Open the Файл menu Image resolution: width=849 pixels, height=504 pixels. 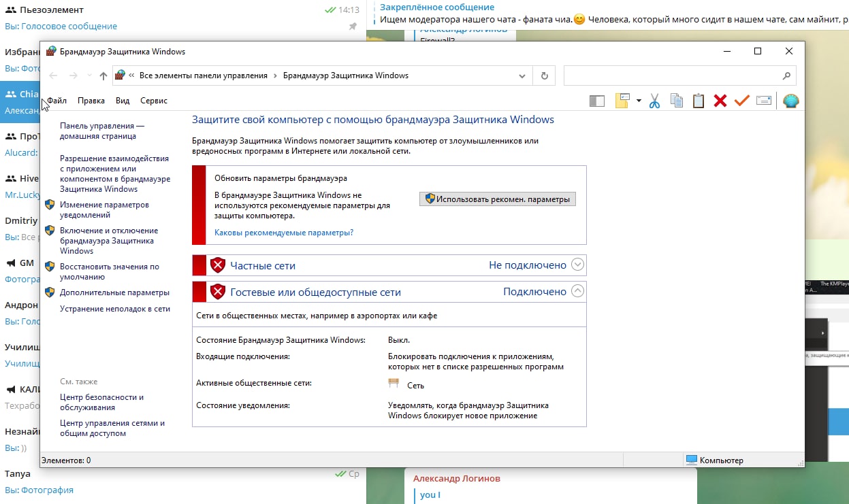(x=57, y=101)
